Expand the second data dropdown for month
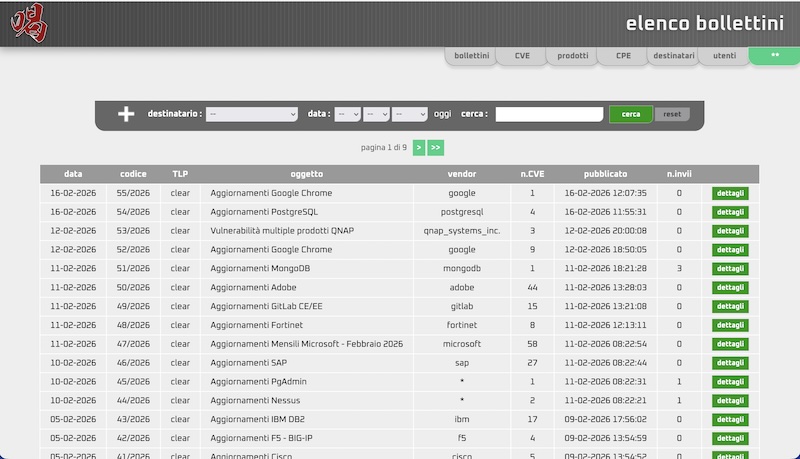The width and height of the screenshot is (800, 459). pos(376,114)
